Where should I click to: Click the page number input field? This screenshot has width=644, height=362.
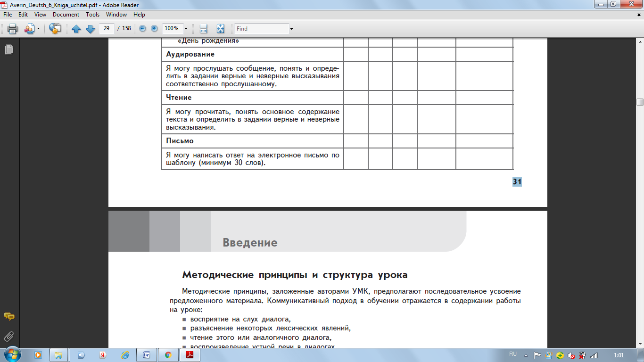click(x=107, y=28)
